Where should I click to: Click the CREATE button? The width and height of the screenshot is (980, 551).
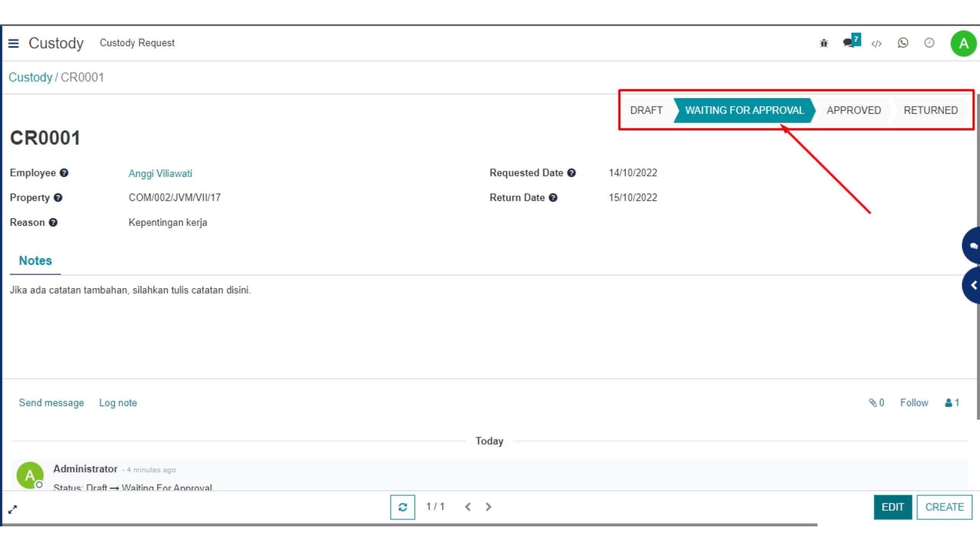pos(944,507)
